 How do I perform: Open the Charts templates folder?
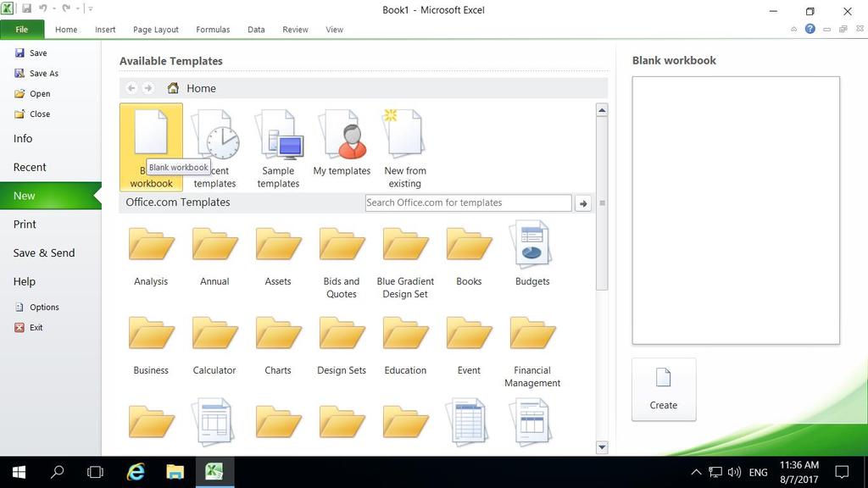tap(278, 346)
